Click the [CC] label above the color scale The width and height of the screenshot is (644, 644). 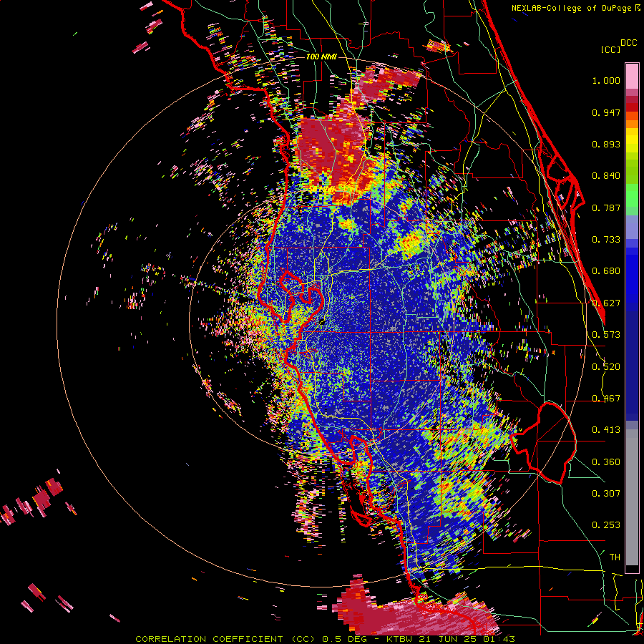610,49
